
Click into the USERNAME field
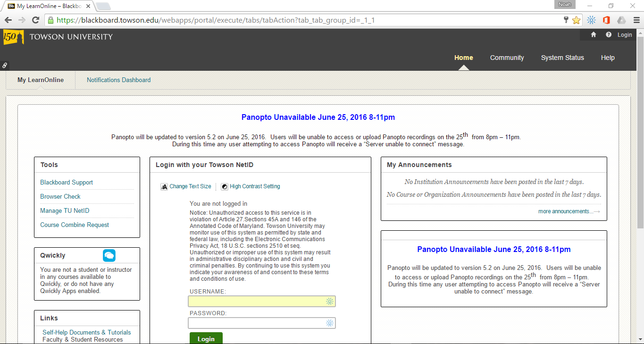click(262, 301)
